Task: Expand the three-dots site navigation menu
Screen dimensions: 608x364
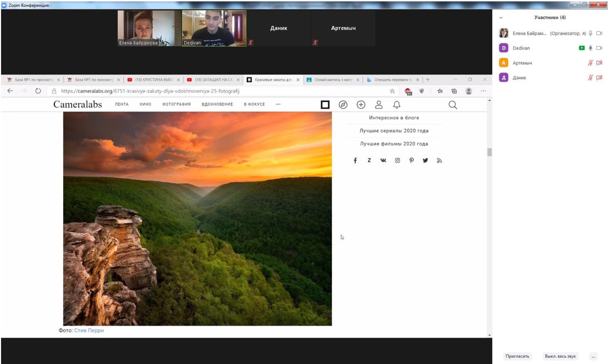Action: [x=278, y=104]
